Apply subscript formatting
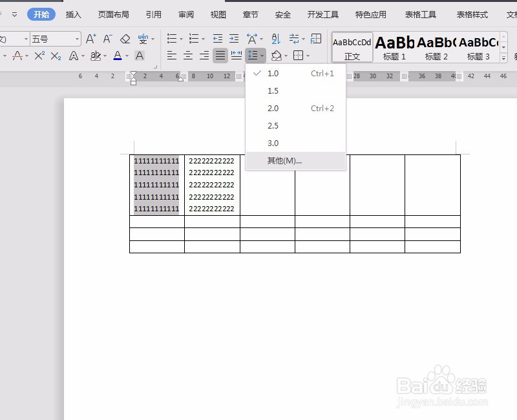 56,56
